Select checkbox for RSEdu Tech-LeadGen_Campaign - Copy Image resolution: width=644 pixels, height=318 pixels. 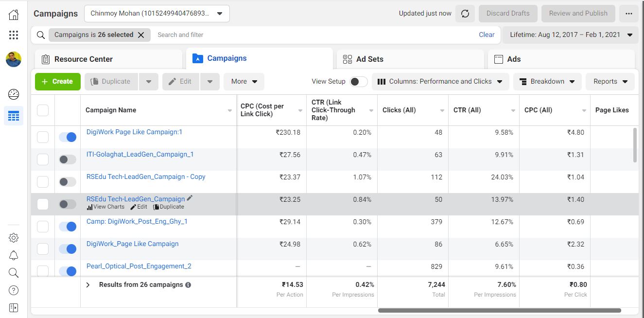tap(43, 182)
